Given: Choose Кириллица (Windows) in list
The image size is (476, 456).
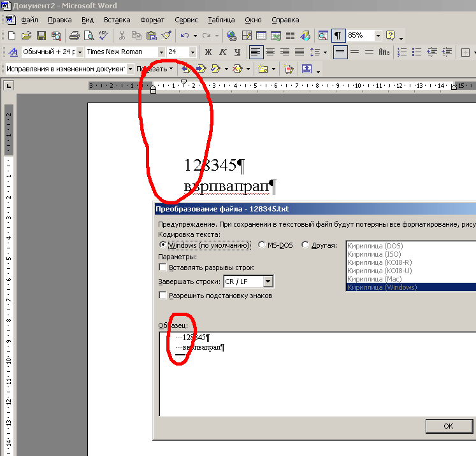Looking at the screenshot, I should point(411,287).
